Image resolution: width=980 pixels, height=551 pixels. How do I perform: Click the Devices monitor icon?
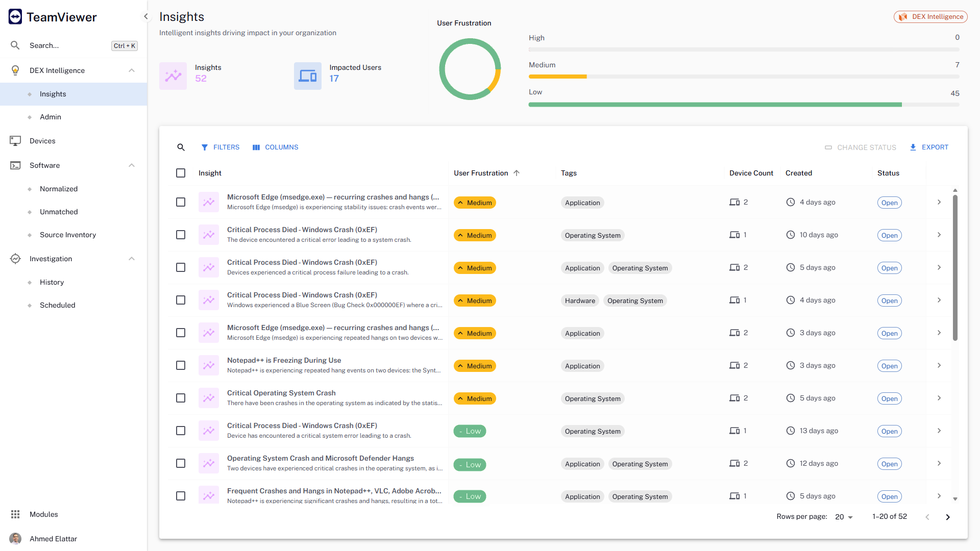pyautogui.click(x=15, y=141)
